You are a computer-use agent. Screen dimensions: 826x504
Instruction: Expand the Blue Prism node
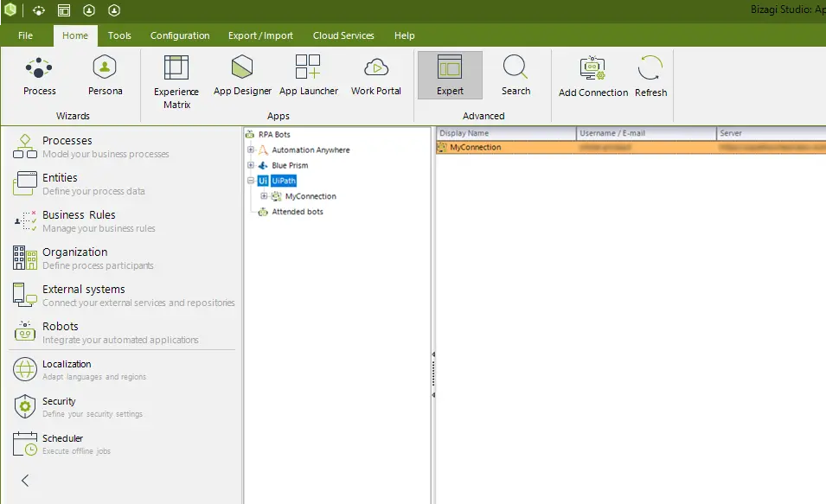click(x=251, y=165)
